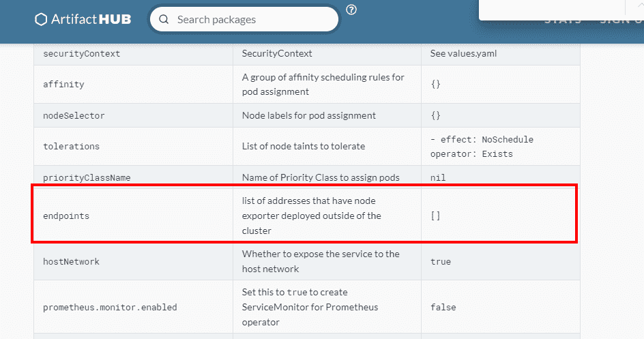Select the tolerations parameter name
This screenshot has height=339, width=644.
[71, 146]
